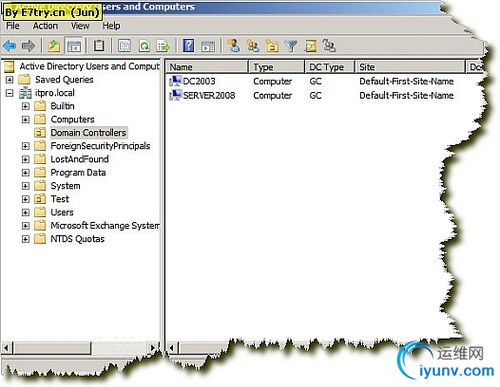This screenshot has height=387, width=500.
Task: Open the File menu
Action: (13, 26)
